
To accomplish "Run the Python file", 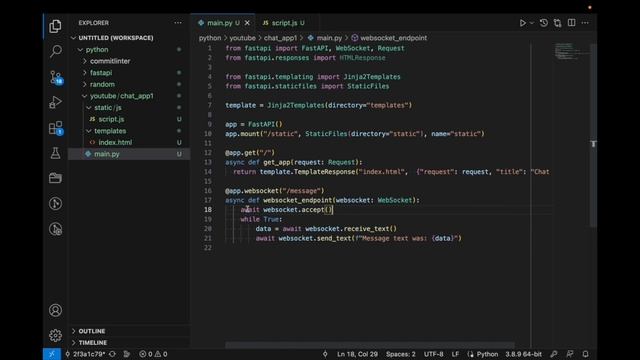I will 522,23.
